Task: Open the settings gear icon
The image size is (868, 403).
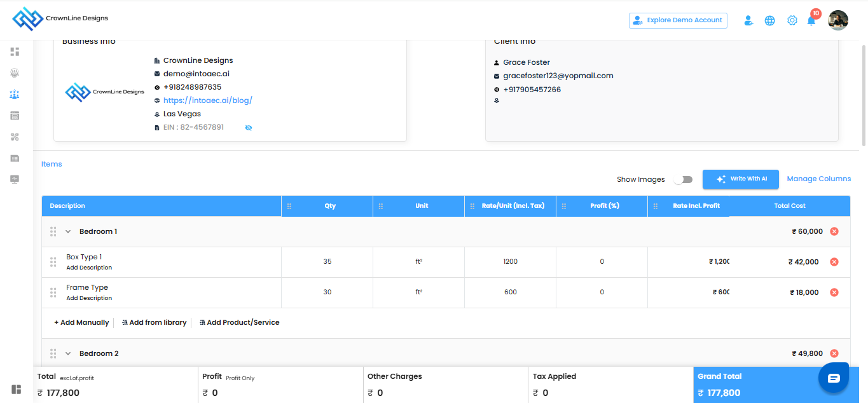Action: click(x=792, y=20)
